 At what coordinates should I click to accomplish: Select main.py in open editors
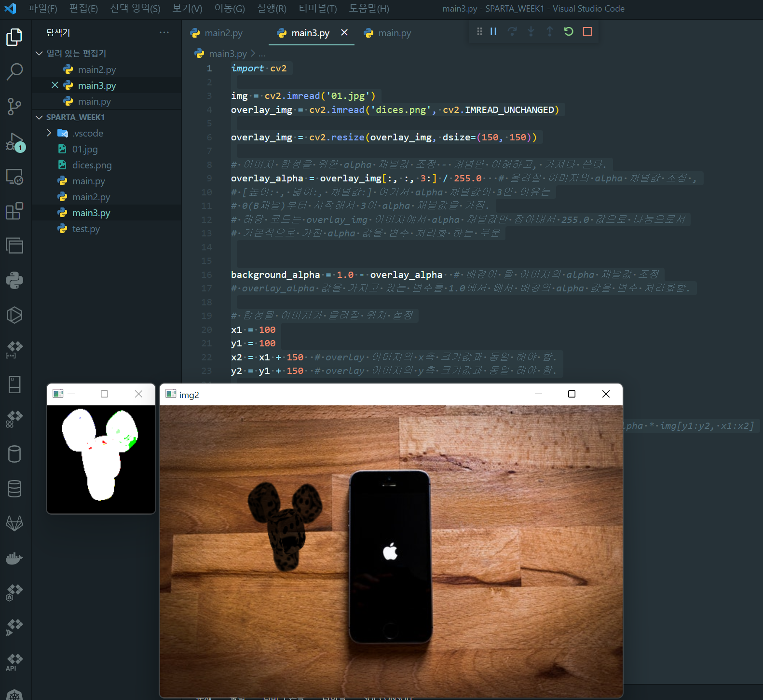(106, 101)
